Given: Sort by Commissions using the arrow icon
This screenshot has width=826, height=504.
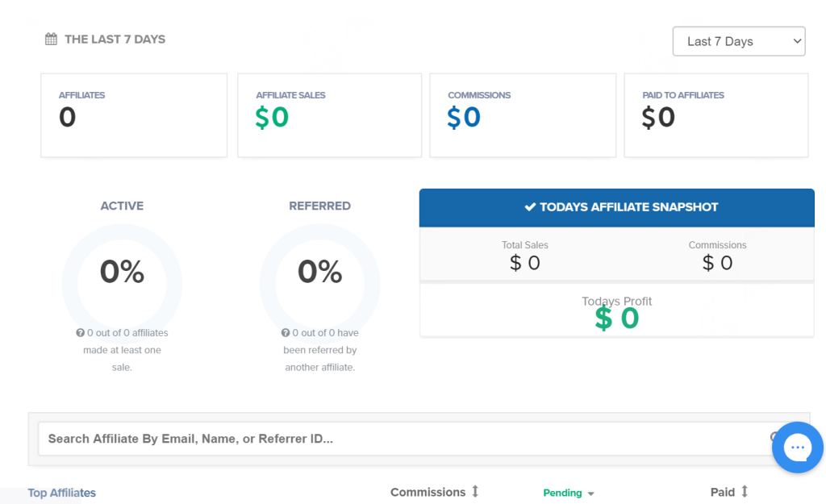Looking at the screenshot, I should coord(475,492).
